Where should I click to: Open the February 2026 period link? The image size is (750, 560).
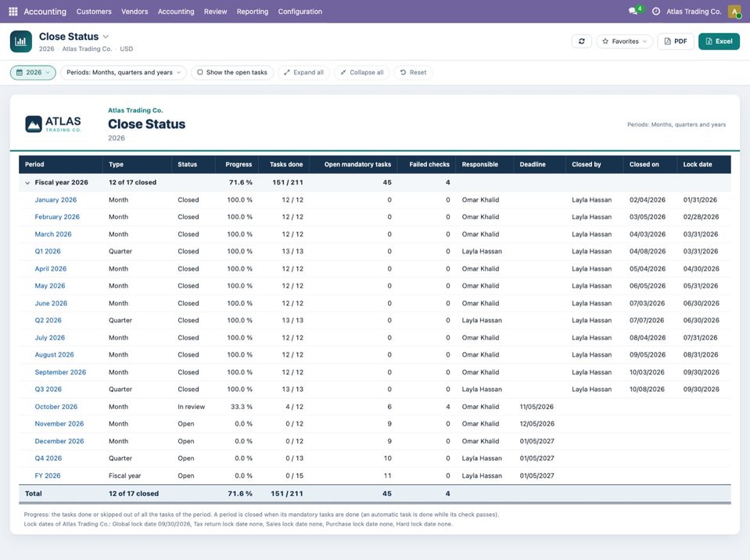pyautogui.click(x=57, y=217)
